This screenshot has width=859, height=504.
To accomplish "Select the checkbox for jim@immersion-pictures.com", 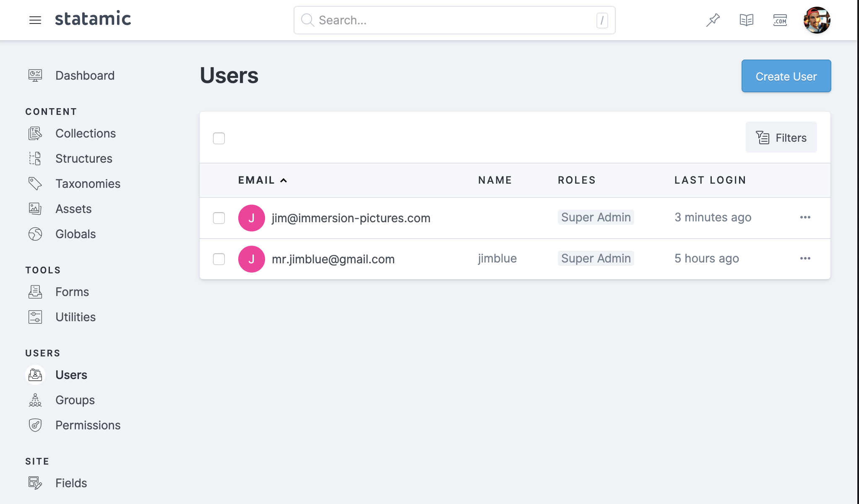I will [219, 218].
